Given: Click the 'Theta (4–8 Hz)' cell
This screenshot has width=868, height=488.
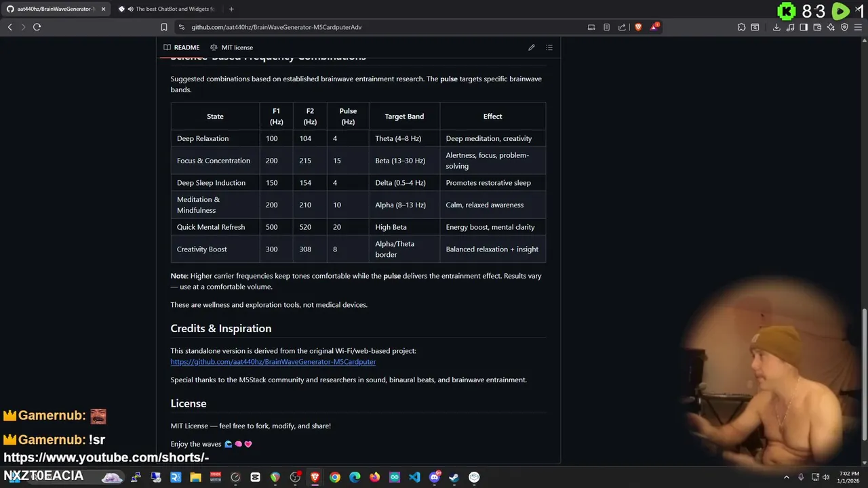Looking at the screenshot, I should [404, 138].
